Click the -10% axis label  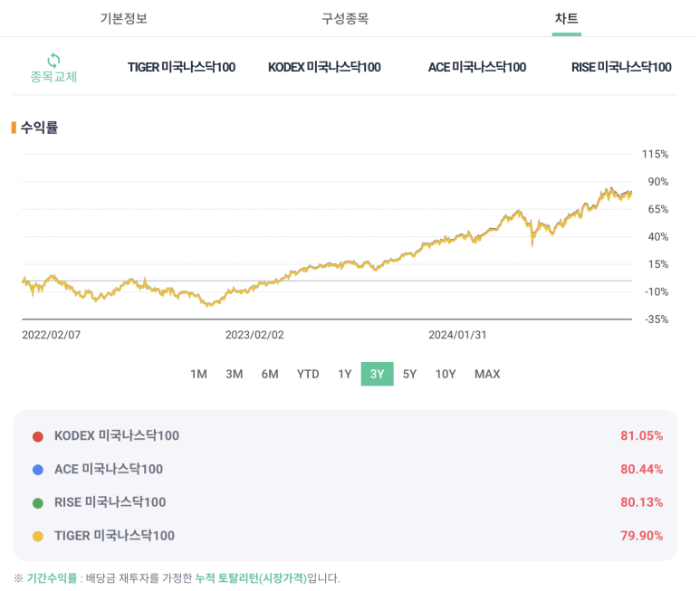pyautogui.click(x=657, y=291)
